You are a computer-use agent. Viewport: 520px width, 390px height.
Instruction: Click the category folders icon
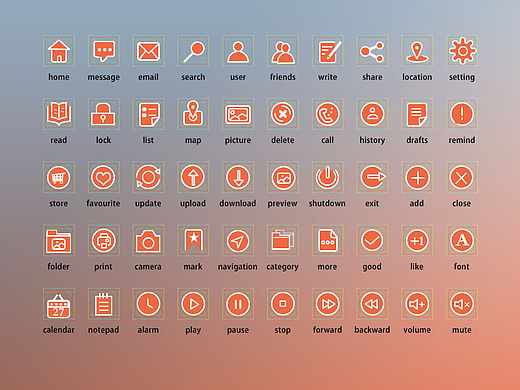point(283,241)
